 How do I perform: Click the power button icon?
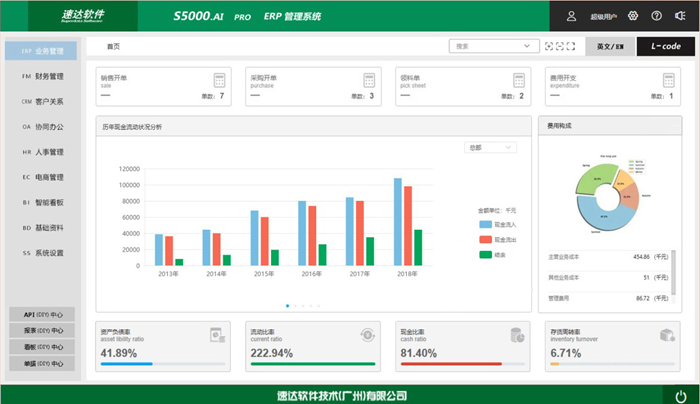[681, 395]
